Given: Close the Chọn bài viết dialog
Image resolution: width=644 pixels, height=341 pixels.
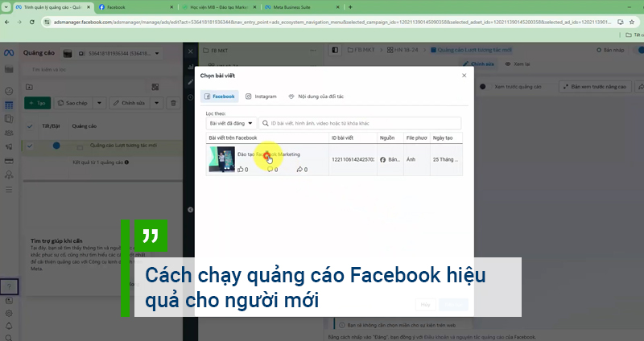Looking at the screenshot, I should (x=464, y=76).
